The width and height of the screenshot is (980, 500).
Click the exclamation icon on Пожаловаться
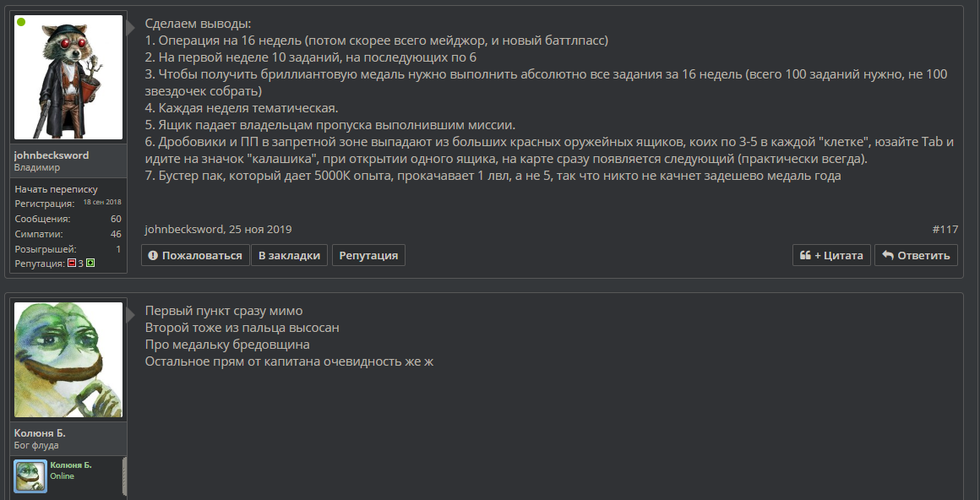click(153, 255)
